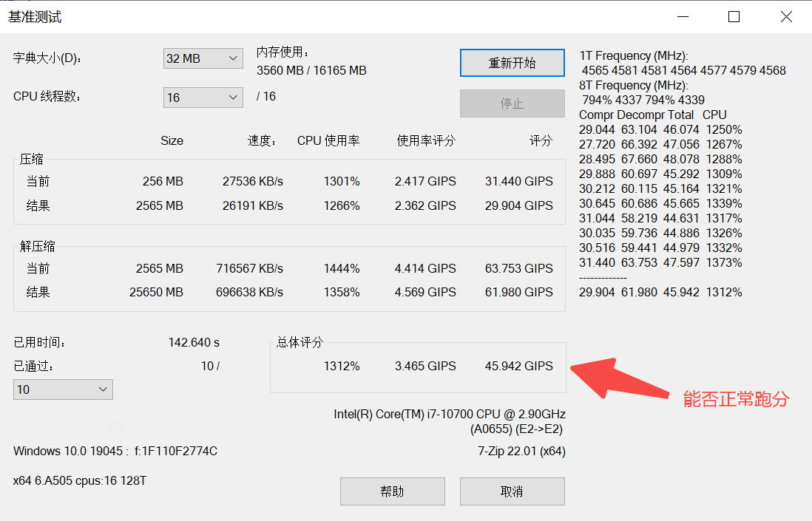Click the compression result speed 26191 KB/s

point(253,206)
